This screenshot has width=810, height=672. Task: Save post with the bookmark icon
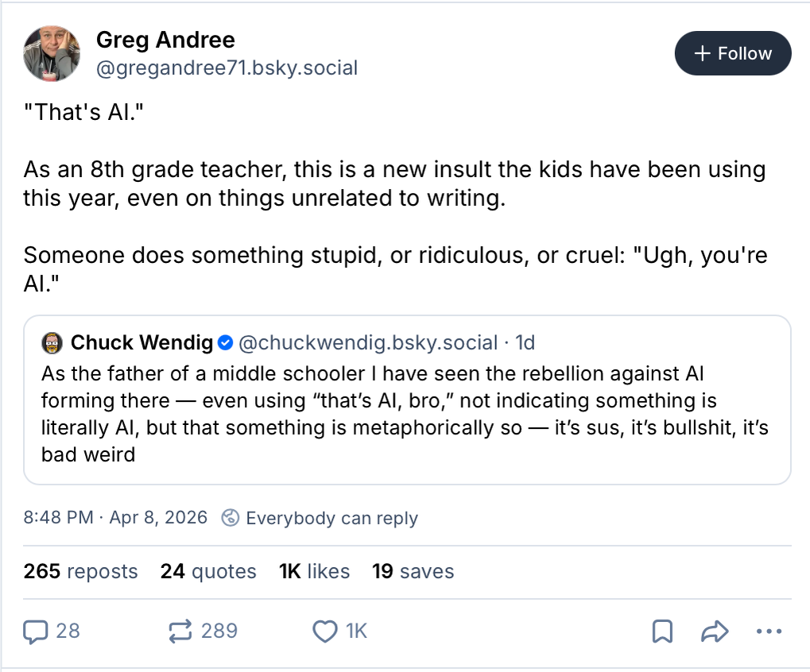click(662, 631)
